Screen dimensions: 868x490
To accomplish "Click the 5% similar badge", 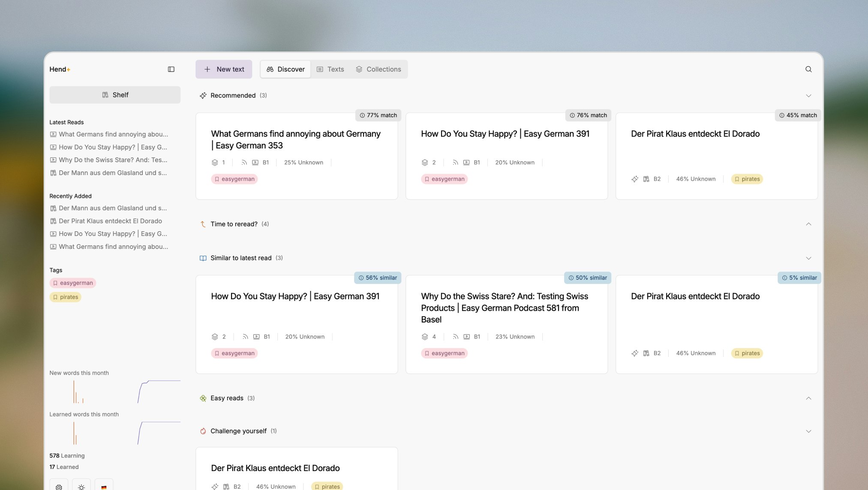I will (799, 278).
